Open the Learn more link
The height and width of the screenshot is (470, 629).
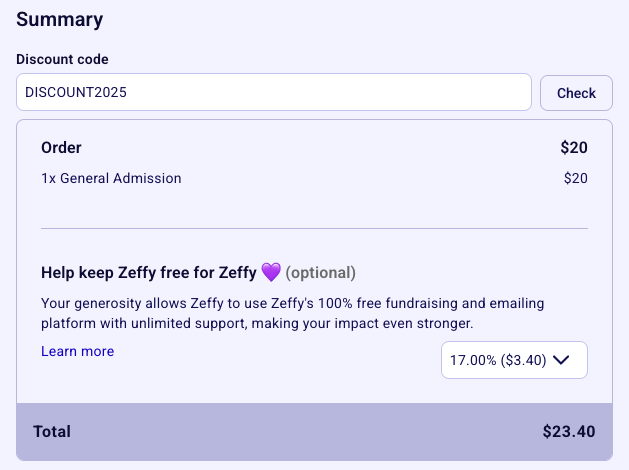[77, 351]
